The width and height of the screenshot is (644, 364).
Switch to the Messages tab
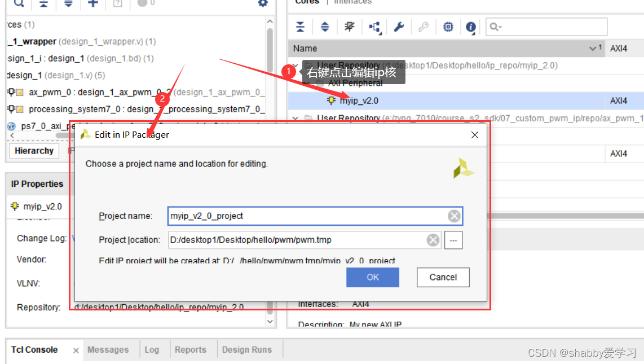coord(108,350)
